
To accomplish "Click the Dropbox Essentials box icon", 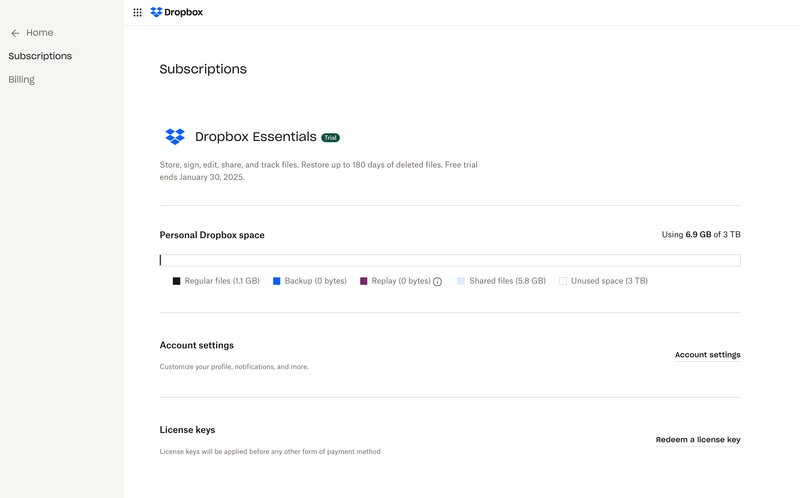I will point(175,137).
